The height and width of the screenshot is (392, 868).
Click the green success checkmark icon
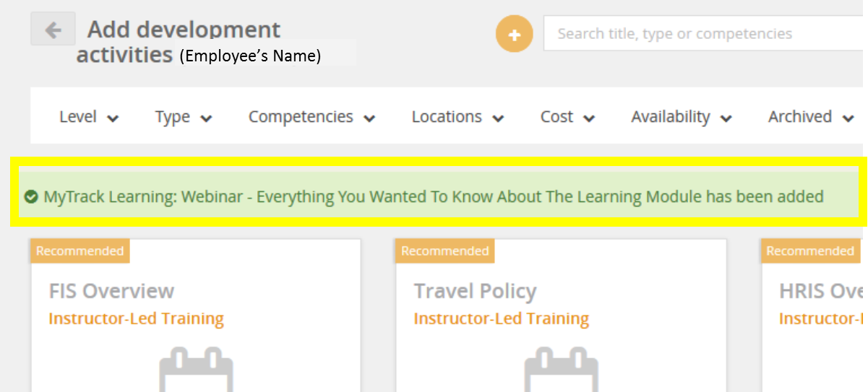30,196
